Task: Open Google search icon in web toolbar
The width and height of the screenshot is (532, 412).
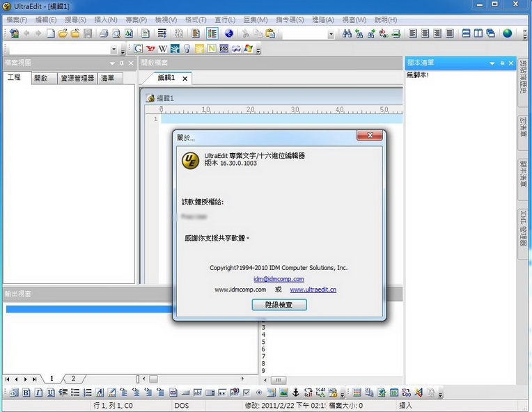Action: 138,49
